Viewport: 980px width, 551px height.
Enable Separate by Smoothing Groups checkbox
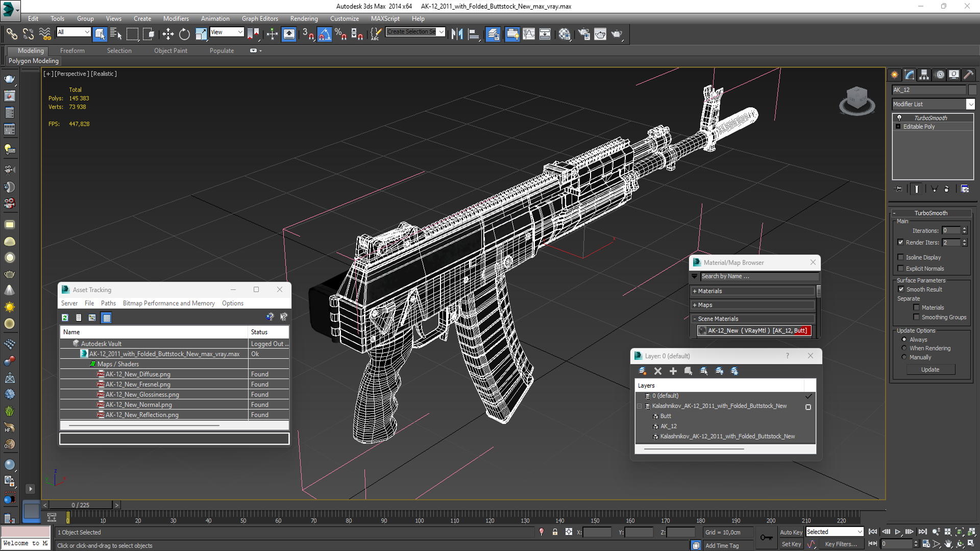916,317
